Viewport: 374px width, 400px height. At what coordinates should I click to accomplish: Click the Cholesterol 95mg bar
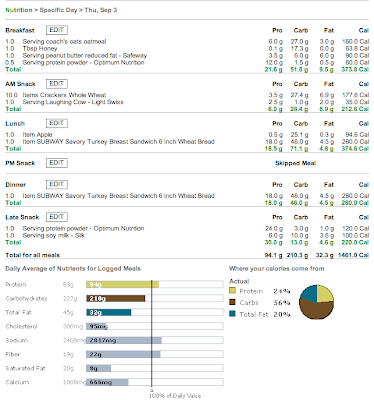(155, 326)
